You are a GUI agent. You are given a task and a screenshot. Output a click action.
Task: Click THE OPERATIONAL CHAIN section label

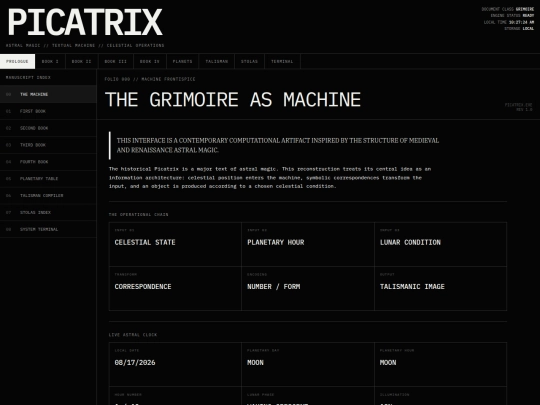point(138,215)
